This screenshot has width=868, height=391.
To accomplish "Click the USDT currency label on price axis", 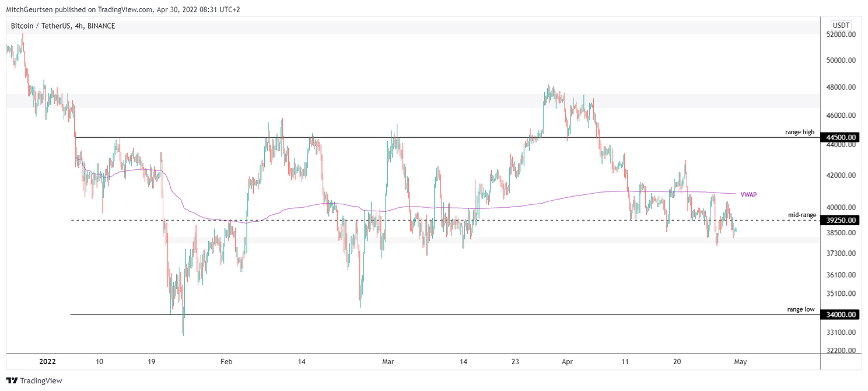I will (x=841, y=25).
